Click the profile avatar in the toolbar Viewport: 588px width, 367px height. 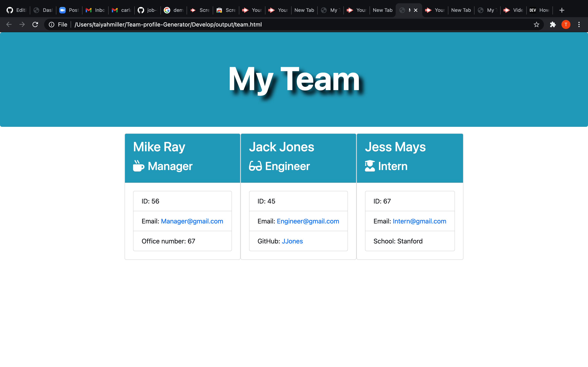pyautogui.click(x=566, y=24)
